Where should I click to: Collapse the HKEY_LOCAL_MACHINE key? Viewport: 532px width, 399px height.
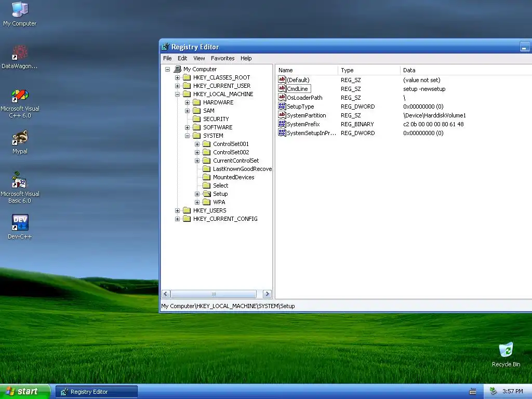point(177,95)
